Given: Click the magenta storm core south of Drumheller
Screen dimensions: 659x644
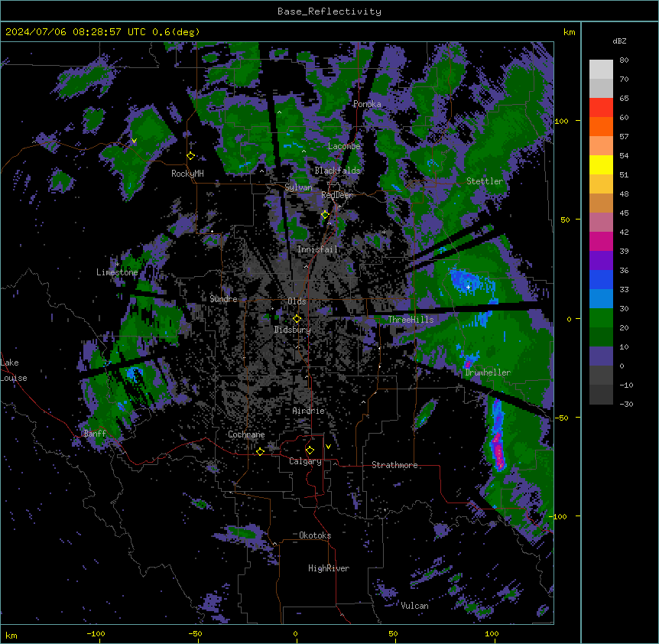Looking at the screenshot, I should pos(498,452).
